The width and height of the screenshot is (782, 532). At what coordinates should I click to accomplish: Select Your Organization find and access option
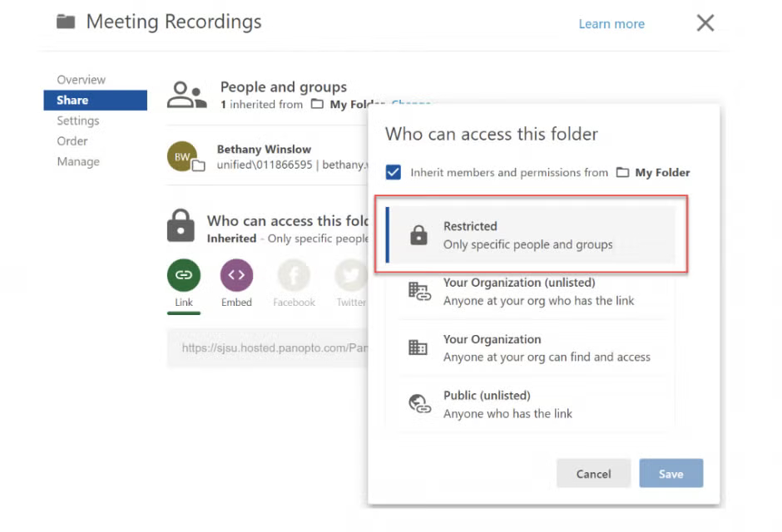pos(531,348)
